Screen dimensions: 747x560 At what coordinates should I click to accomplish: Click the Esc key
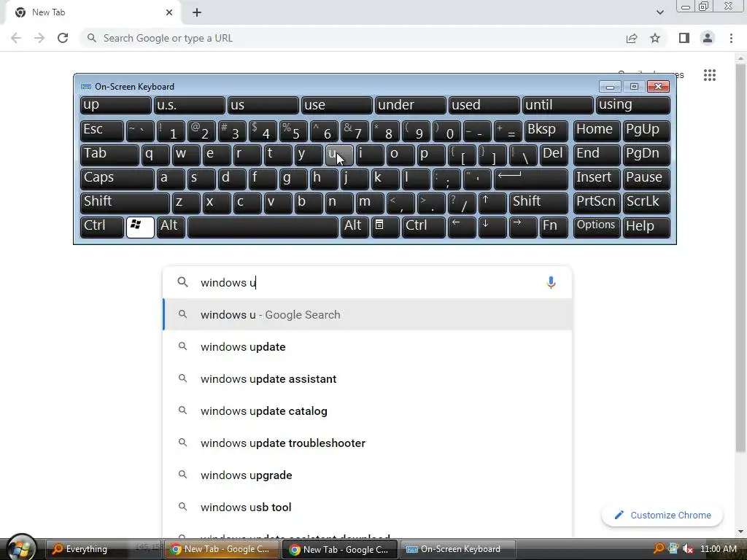pos(102,131)
